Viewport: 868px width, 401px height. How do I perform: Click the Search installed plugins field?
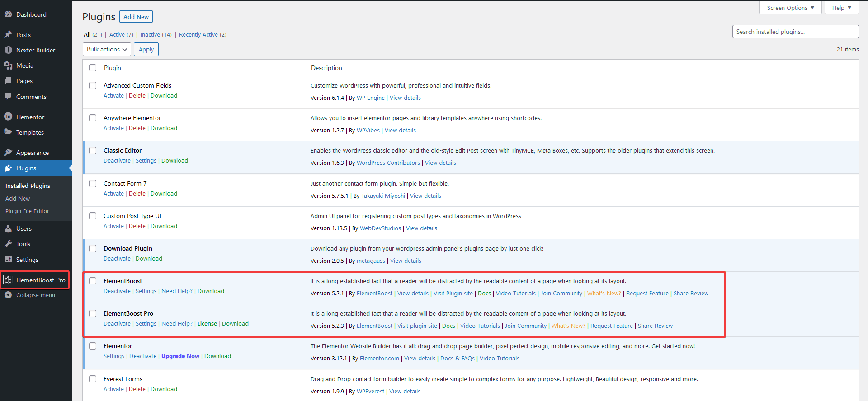(795, 32)
